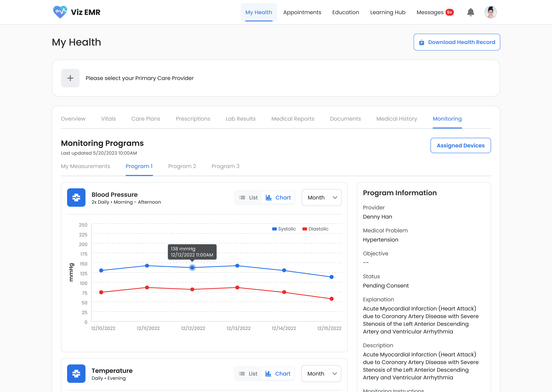Click download icon in Health Record button
The width and height of the screenshot is (552, 392).
[x=421, y=42]
